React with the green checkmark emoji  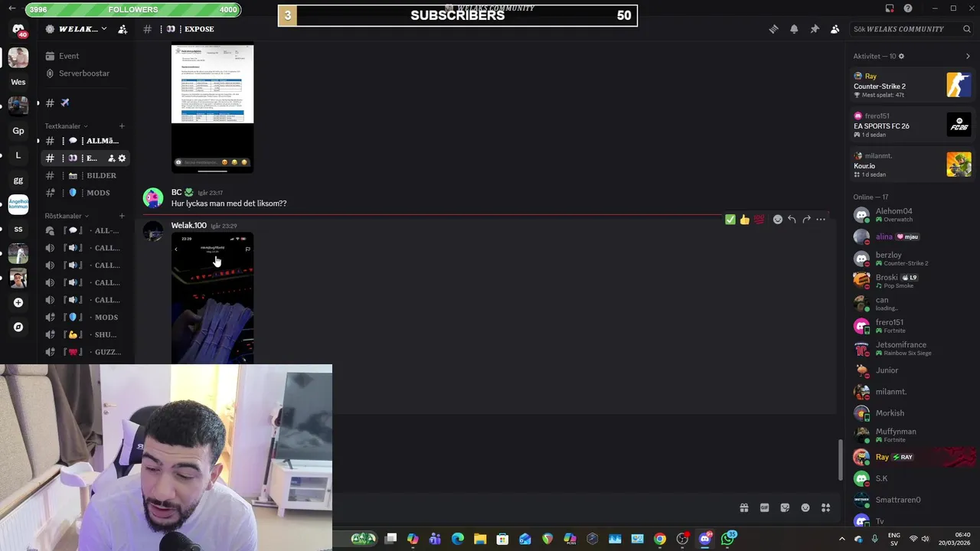(730, 220)
